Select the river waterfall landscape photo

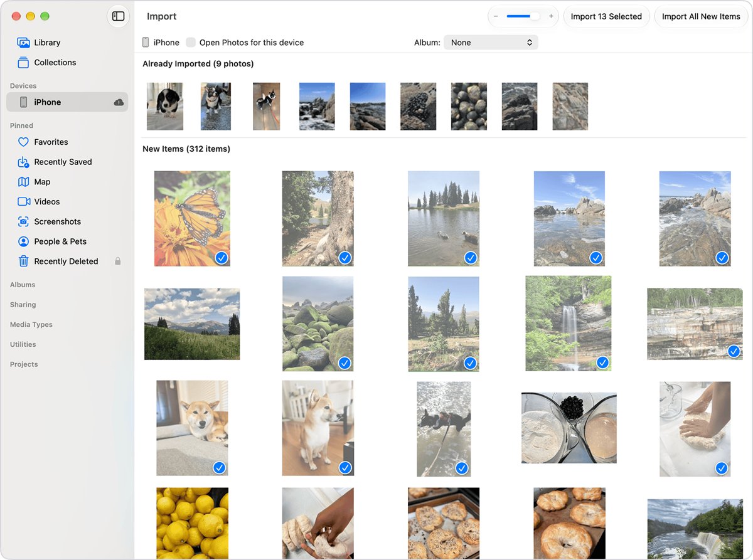695,529
